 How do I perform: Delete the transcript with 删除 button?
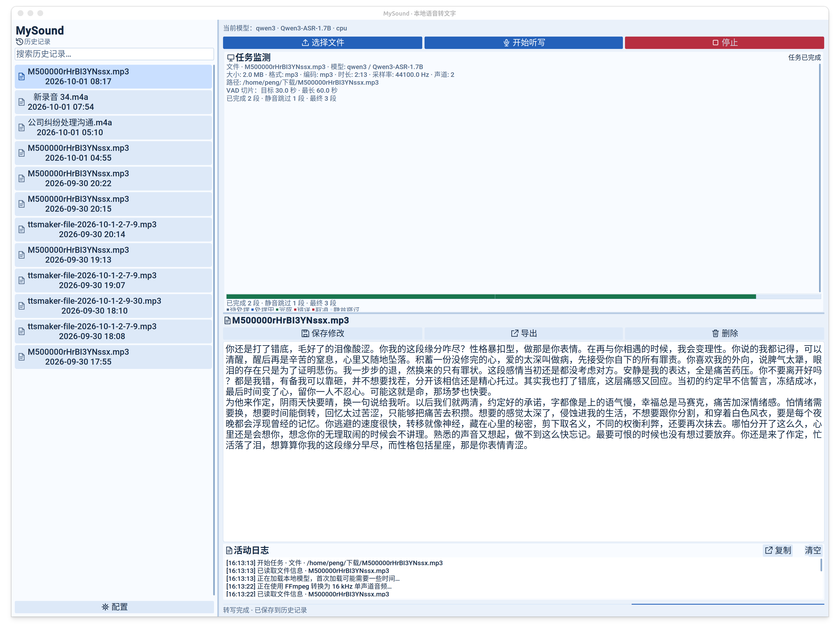click(x=724, y=333)
